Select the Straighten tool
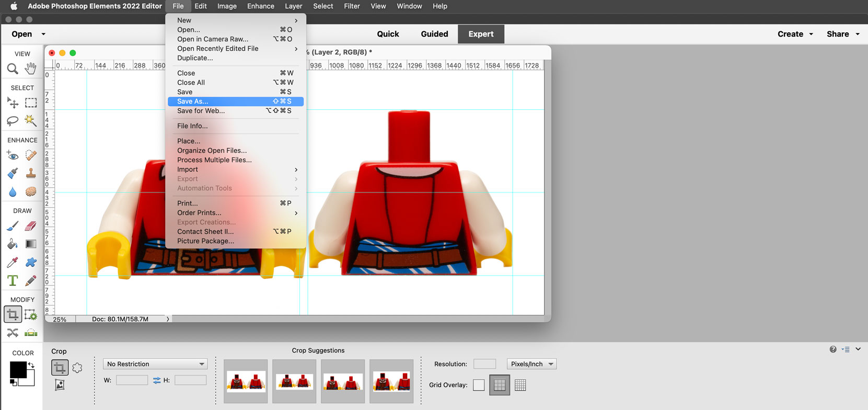 (31, 333)
